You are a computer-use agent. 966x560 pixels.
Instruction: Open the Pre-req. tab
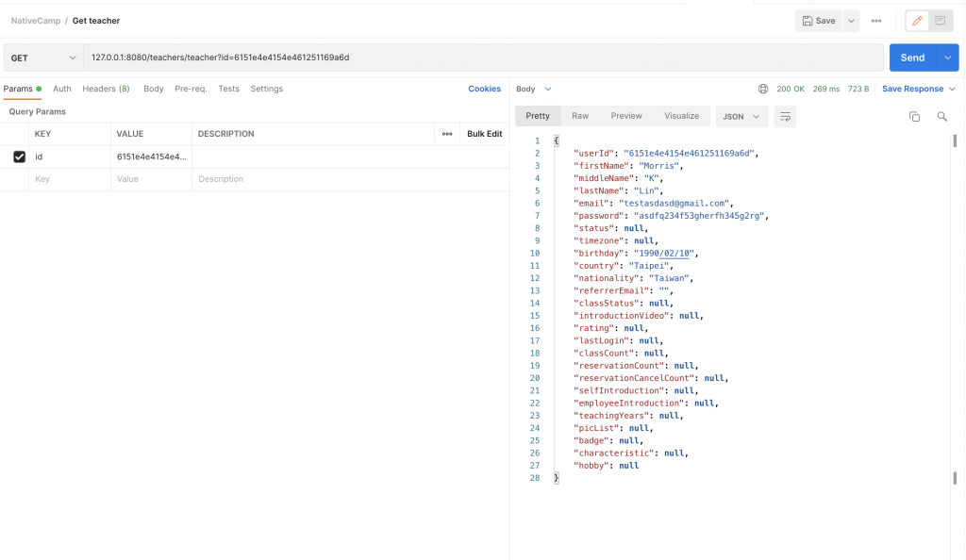[191, 89]
